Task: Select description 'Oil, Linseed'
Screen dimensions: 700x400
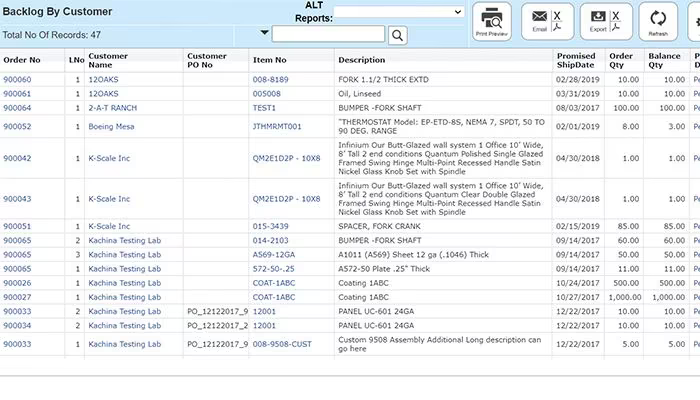Action: 360,94
